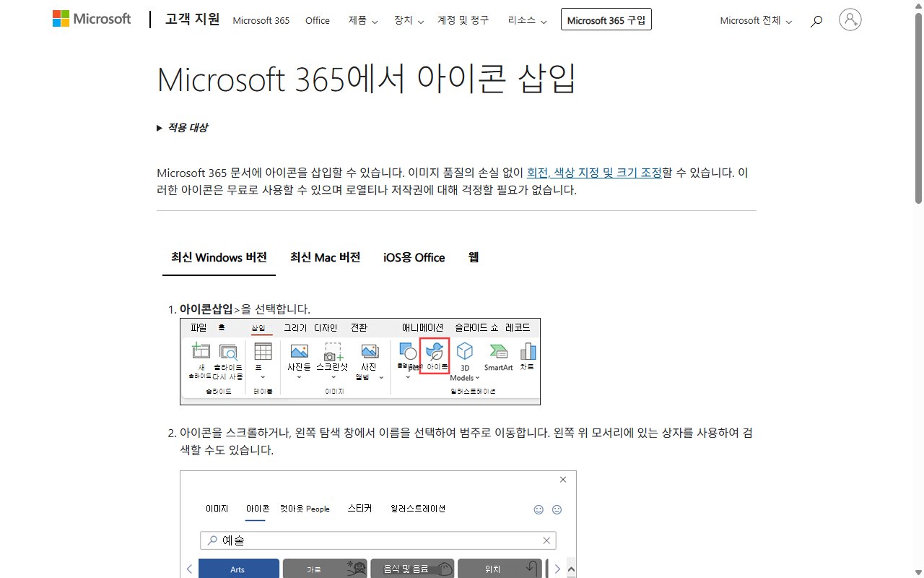
Task: Click the 음식 및 음료 category chip
Action: 412,569
